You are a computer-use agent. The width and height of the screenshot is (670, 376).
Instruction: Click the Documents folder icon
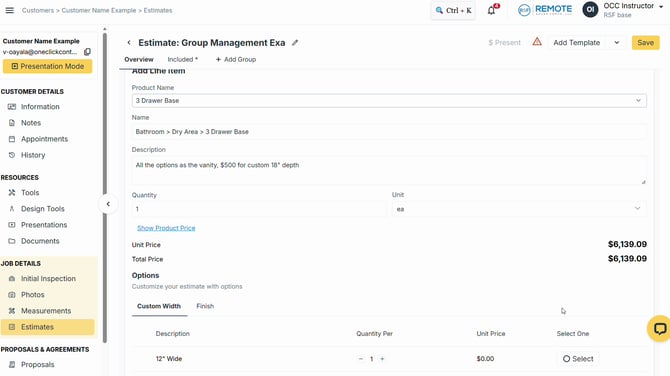click(12, 241)
